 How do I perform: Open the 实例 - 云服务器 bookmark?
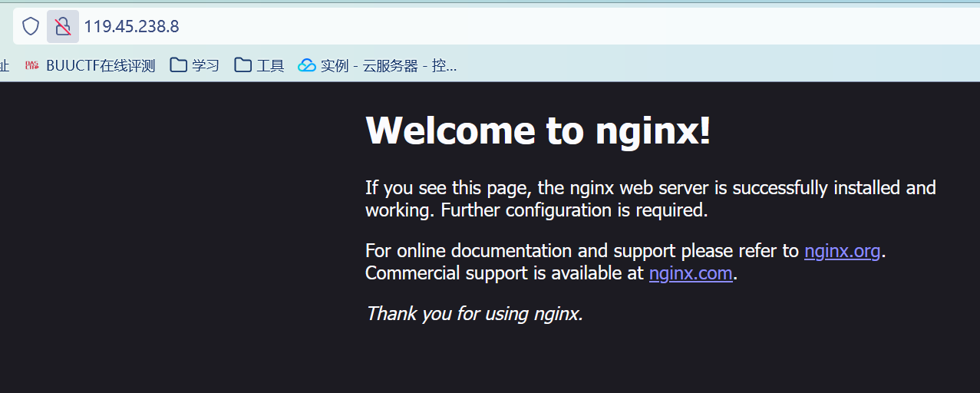click(378, 66)
